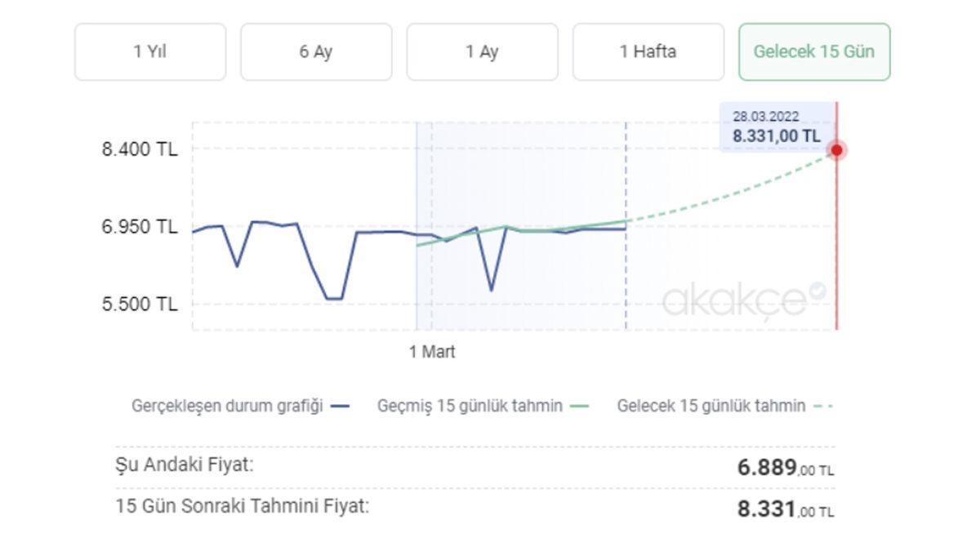Screen dimensions: 980x551
Task: Click the red forecast endpoint marker
Action: click(835, 150)
